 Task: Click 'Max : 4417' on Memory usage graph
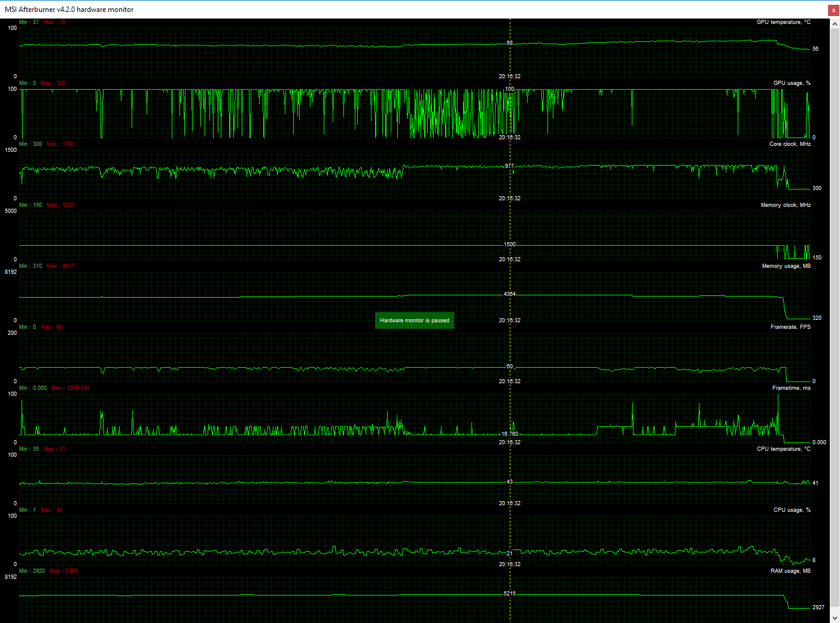tap(60, 266)
